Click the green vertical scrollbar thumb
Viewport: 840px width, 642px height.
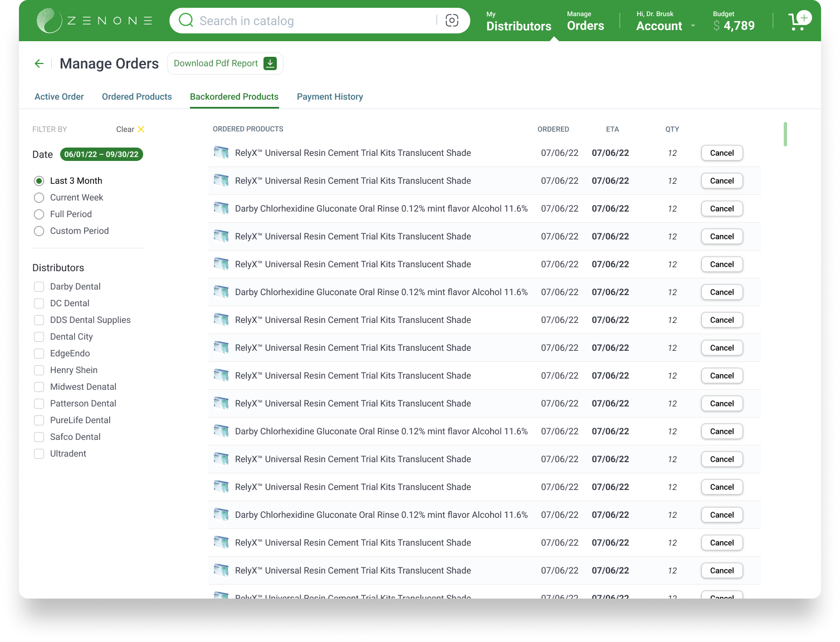[x=785, y=134]
